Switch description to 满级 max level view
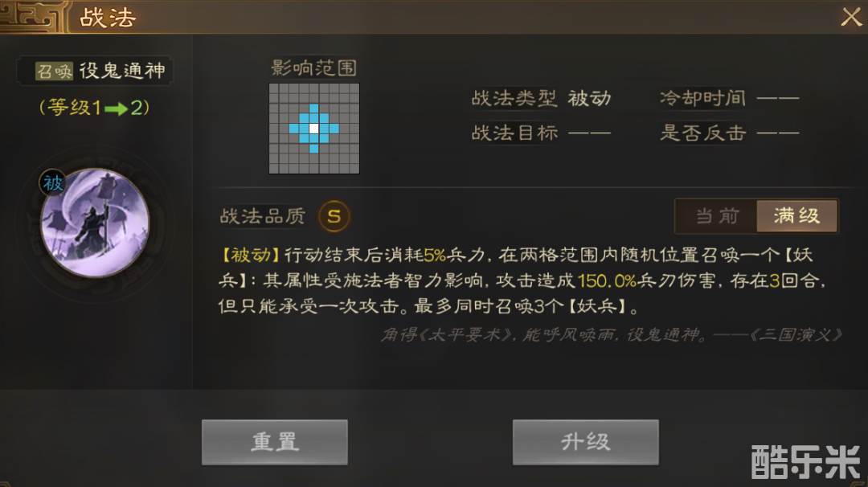 point(797,216)
